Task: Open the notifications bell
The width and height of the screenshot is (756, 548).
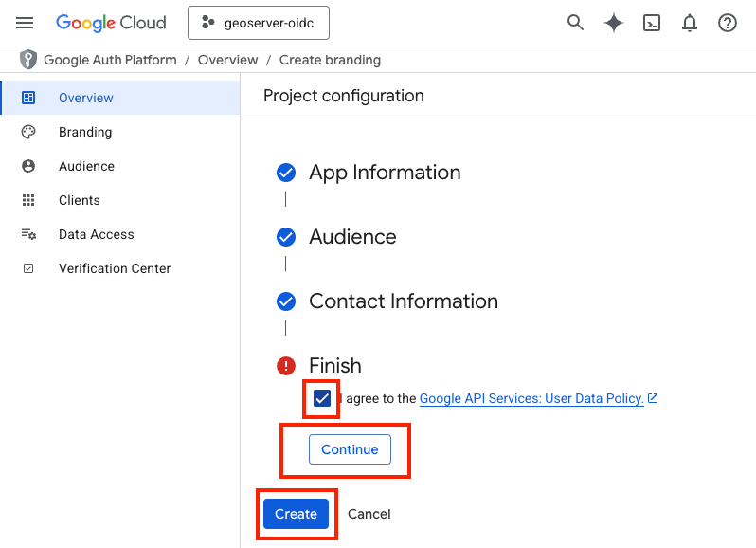Action: click(690, 23)
